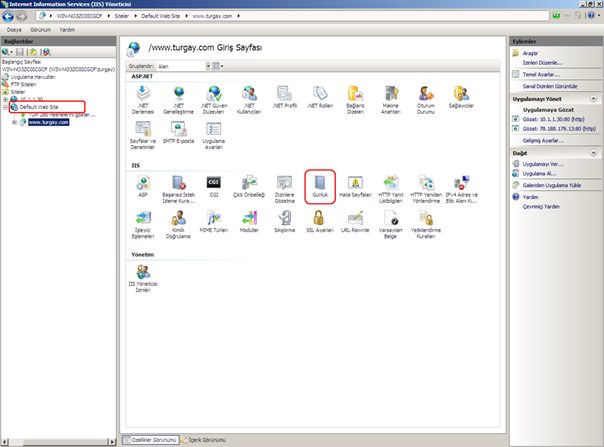
Task: Open the ASP feature icon
Action: pyautogui.click(x=143, y=186)
